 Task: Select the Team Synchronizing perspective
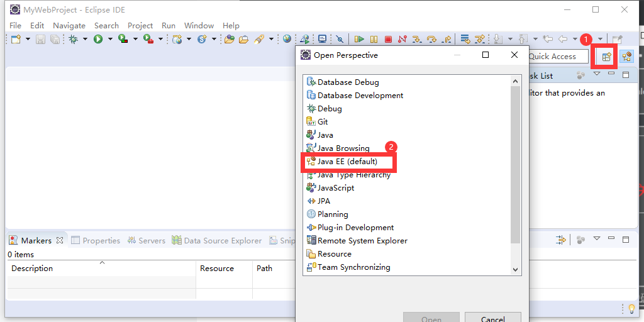(348, 267)
